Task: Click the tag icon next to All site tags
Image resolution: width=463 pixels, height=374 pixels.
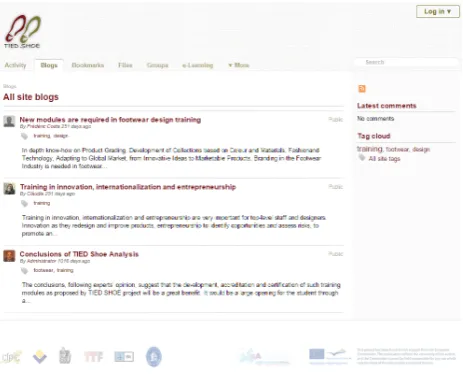Action: (x=362, y=158)
